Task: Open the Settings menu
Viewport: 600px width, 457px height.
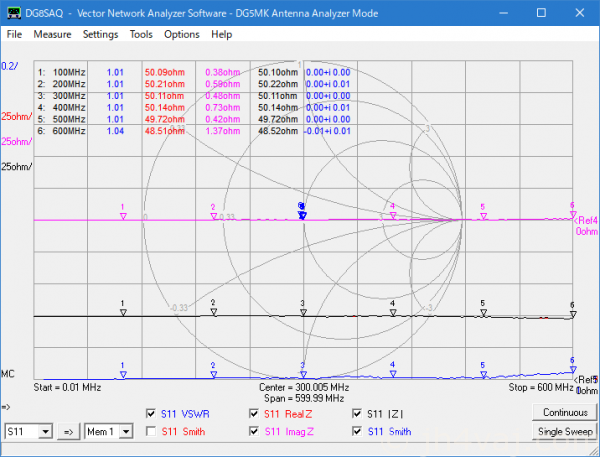Action: point(100,34)
